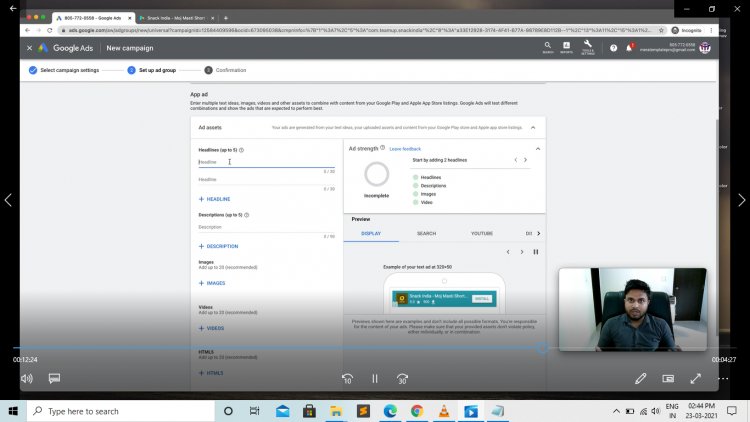Collapse the Ad strength panel chevron
This screenshot has width=750, height=422.
click(x=538, y=148)
